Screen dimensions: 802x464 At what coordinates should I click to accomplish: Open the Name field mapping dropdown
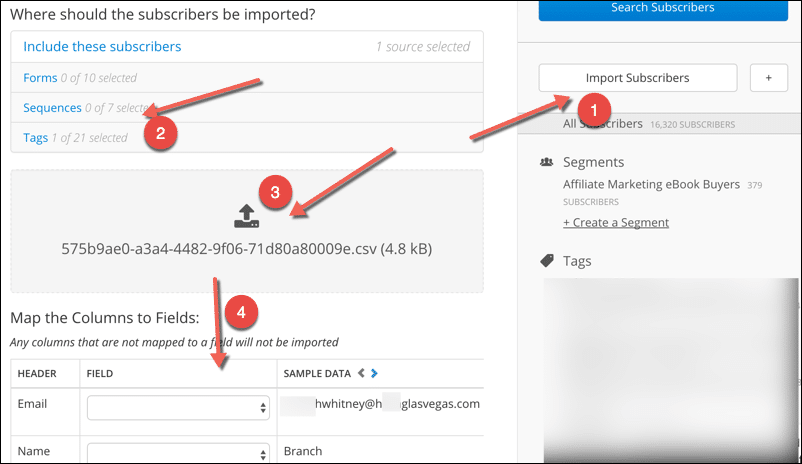[178, 453]
